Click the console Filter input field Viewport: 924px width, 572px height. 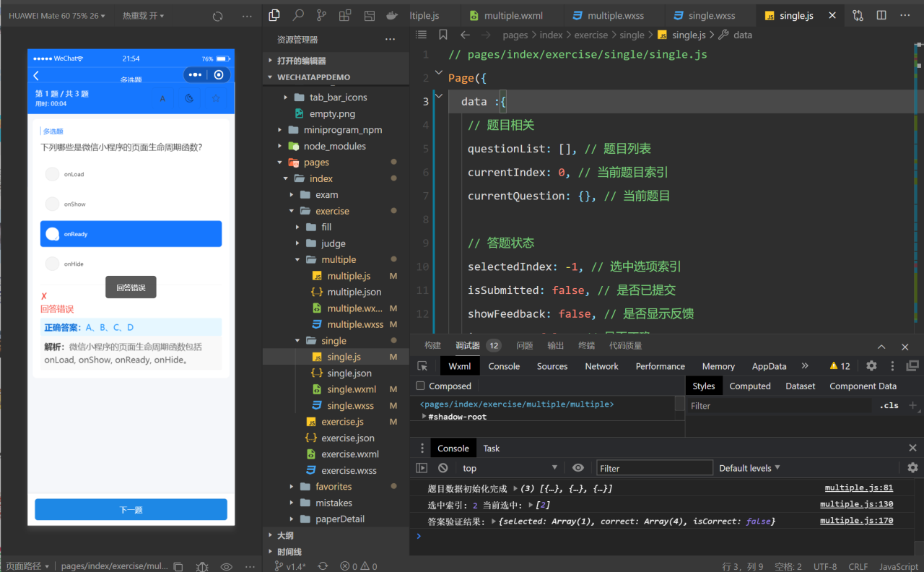pyautogui.click(x=655, y=468)
